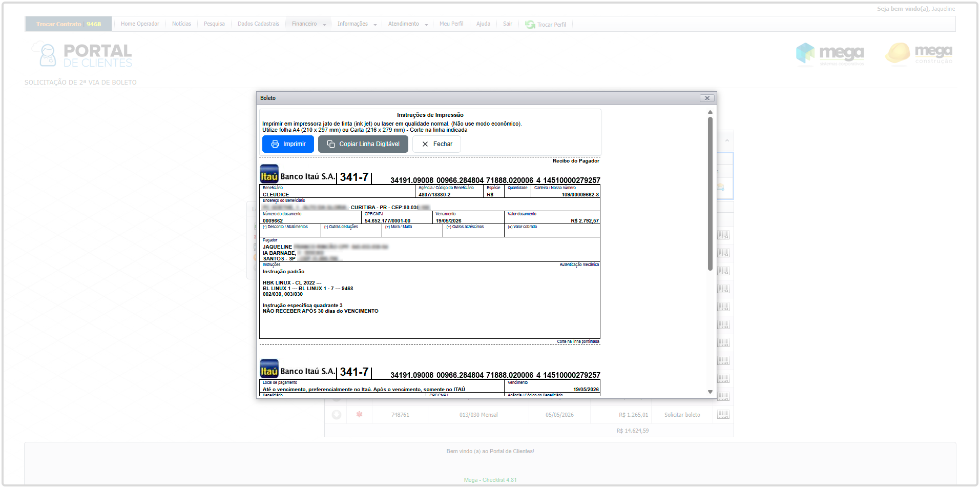Viewport: 980px width, 488px height.
Task: Click the Portal de Clientes logo
Action: pyautogui.click(x=82, y=55)
